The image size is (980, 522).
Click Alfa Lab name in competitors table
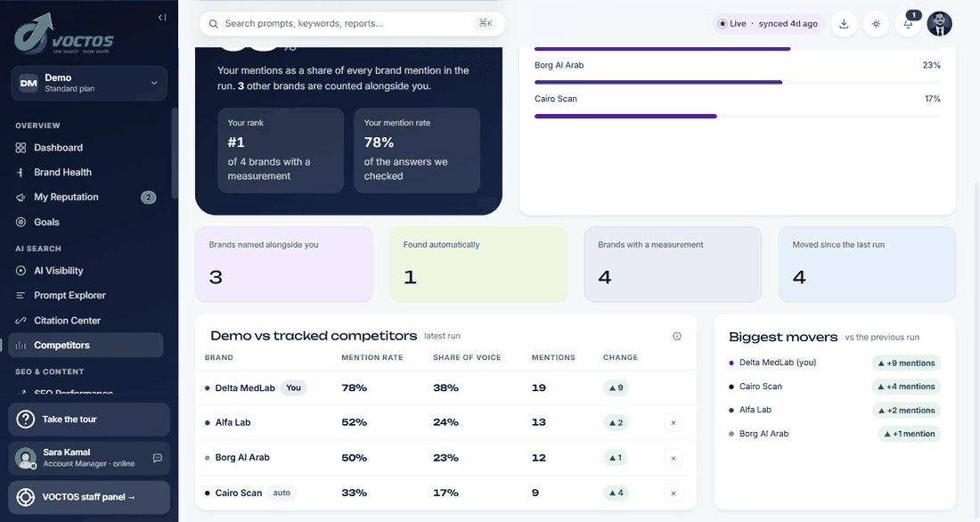[x=233, y=422]
